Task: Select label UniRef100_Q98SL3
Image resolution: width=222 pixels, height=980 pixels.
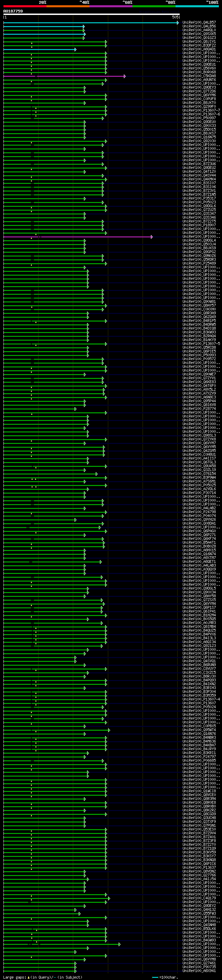Action: click(x=199, y=435)
